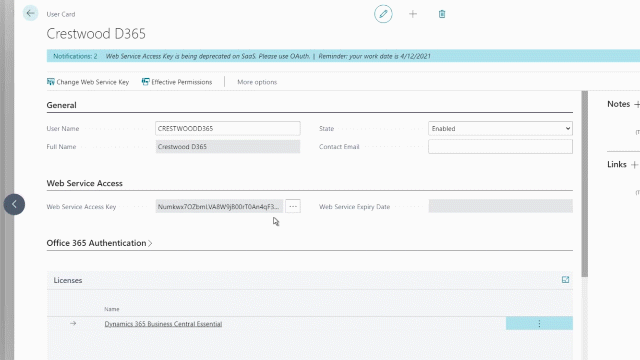The height and width of the screenshot is (360, 640).
Task: Click the User Name input field
Action: [x=228, y=128]
